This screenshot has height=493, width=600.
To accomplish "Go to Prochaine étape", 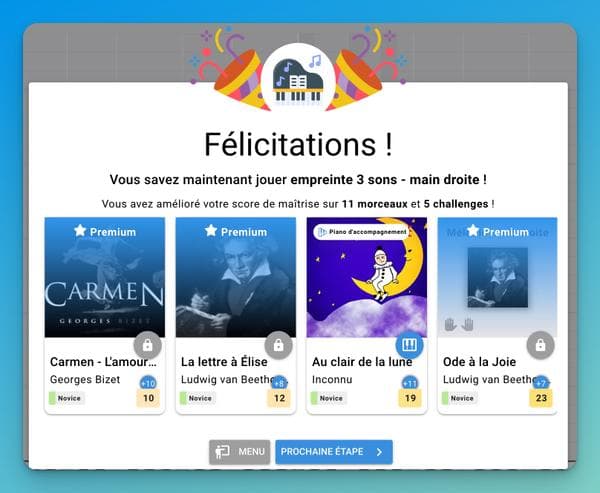I will 334,452.
